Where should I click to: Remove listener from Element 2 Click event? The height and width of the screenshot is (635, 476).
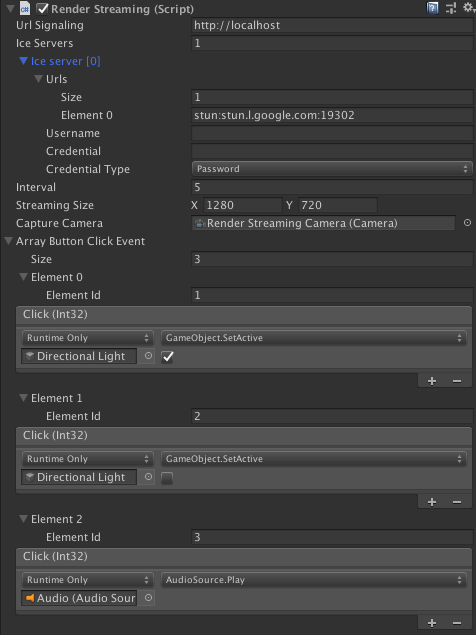click(x=457, y=623)
